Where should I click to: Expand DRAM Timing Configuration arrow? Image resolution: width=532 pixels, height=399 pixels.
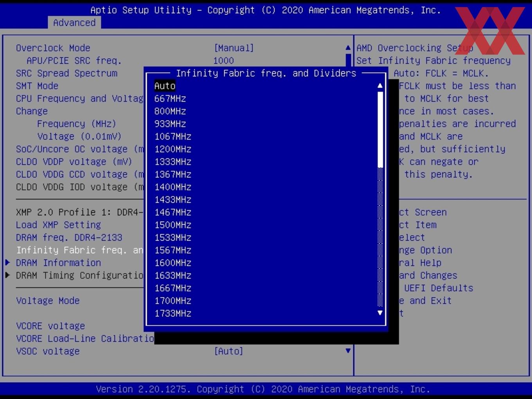point(7,275)
